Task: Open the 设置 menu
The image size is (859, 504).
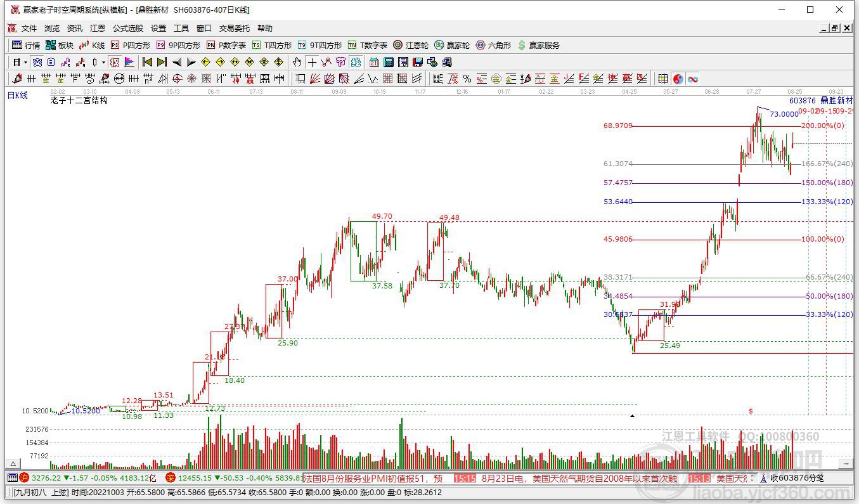Action: click(158, 29)
